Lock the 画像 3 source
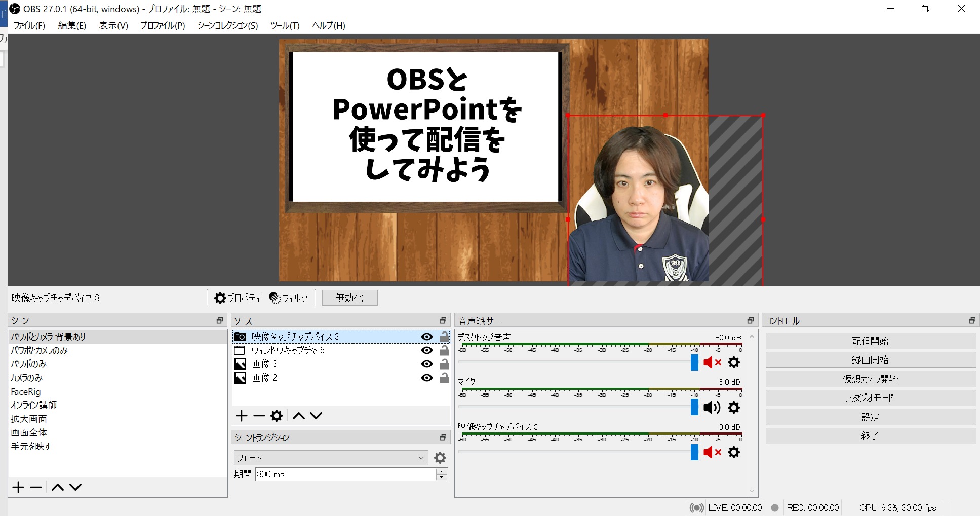Image resolution: width=980 pixels, height=516 pixels. [x=445, y=364]
